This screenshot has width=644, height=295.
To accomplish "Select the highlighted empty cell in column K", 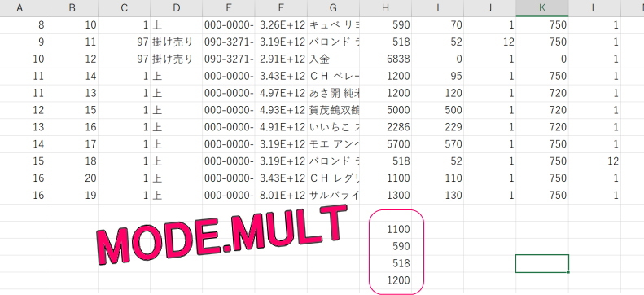I will pos(542,263).
